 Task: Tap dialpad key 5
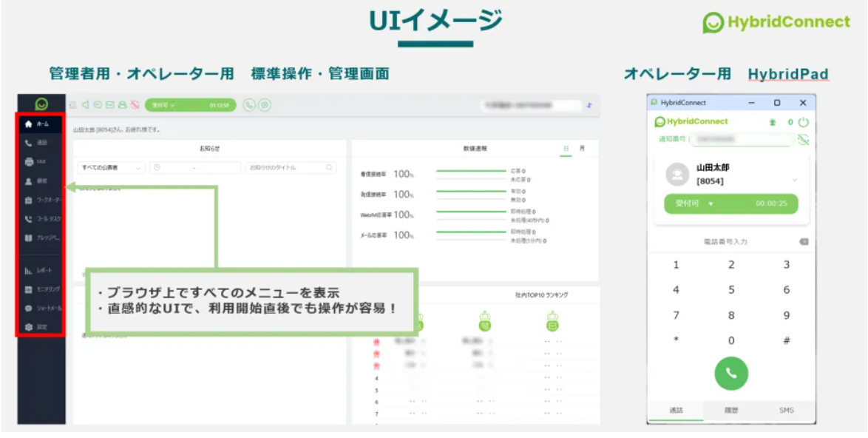pyautogui.click(x=731, y=290)
